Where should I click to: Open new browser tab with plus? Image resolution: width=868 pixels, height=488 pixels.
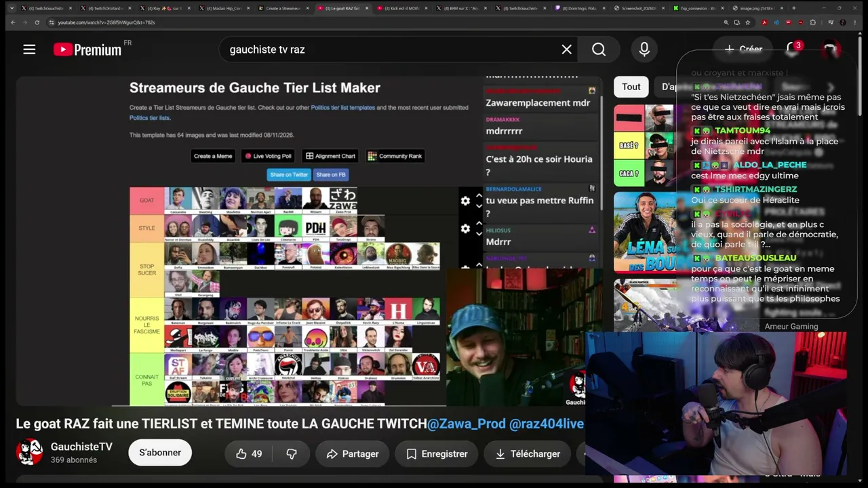[x=793, y=8]
